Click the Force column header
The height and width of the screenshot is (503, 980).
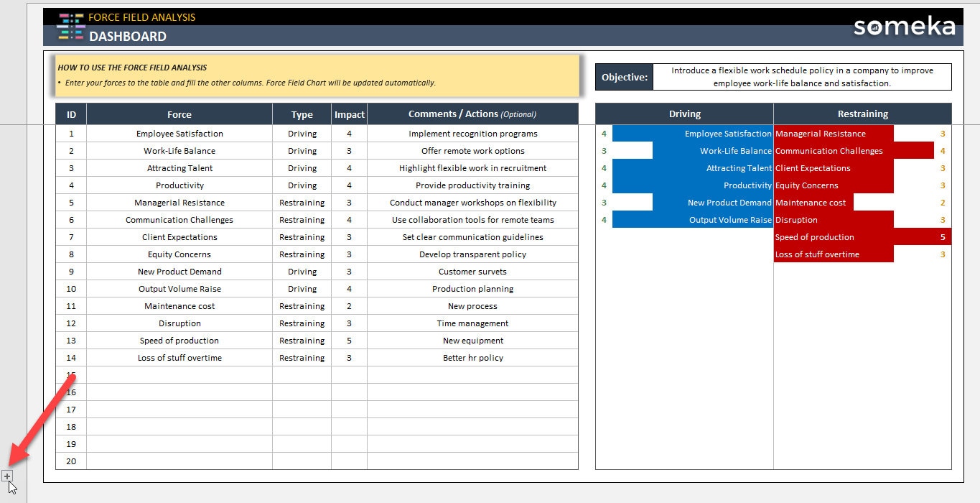click(x=179, y=114)
